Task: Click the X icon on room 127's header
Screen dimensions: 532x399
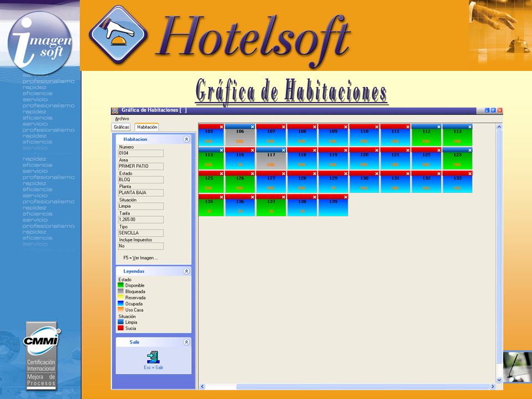Action: 283,173
